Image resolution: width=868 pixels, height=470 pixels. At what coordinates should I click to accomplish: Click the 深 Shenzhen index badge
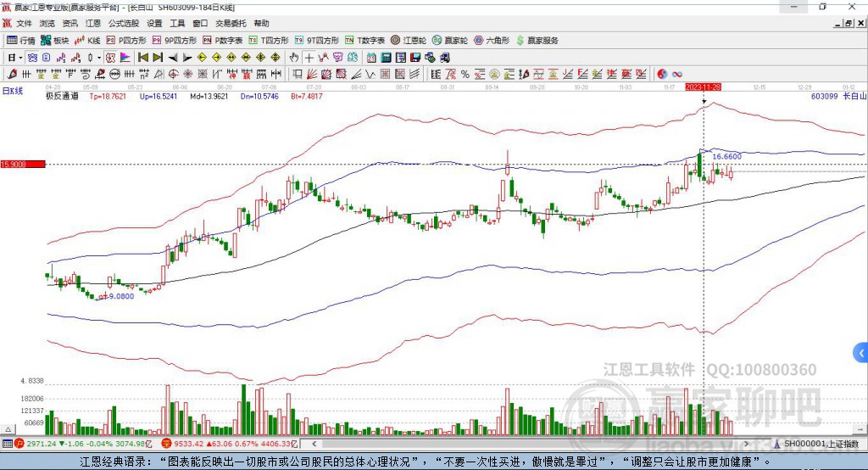point(166,444)
